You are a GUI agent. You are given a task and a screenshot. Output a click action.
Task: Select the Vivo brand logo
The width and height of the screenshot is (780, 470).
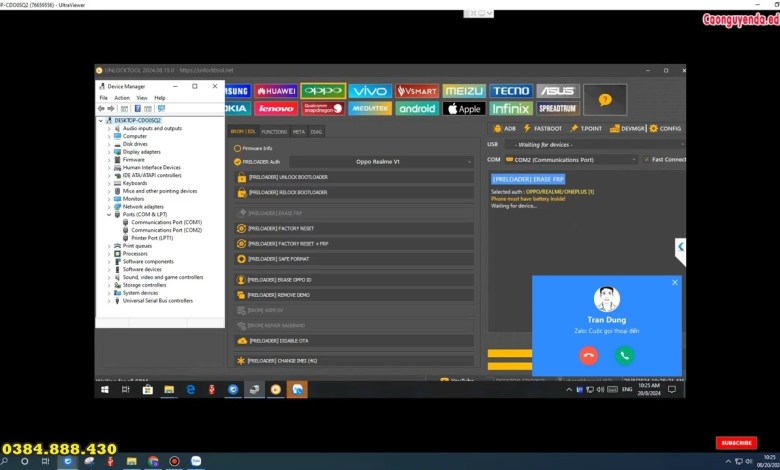[x=370, y=91]
